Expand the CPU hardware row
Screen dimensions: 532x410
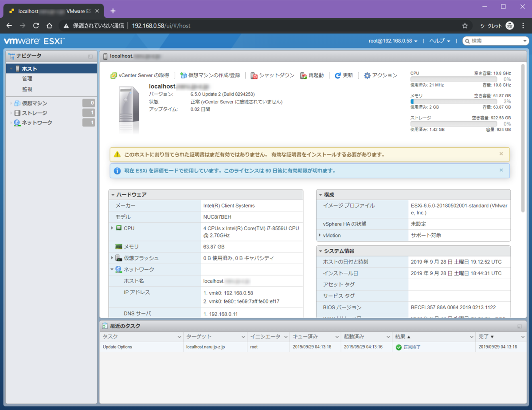112,228
